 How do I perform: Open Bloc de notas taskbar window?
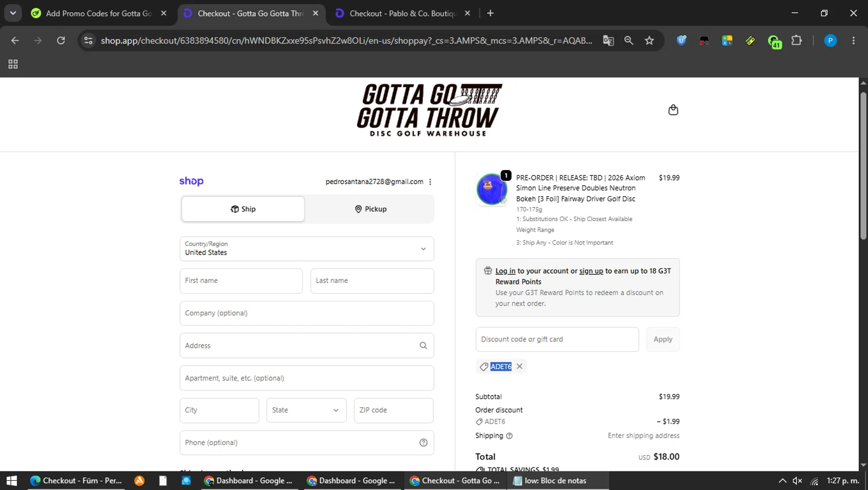(558, 481)
